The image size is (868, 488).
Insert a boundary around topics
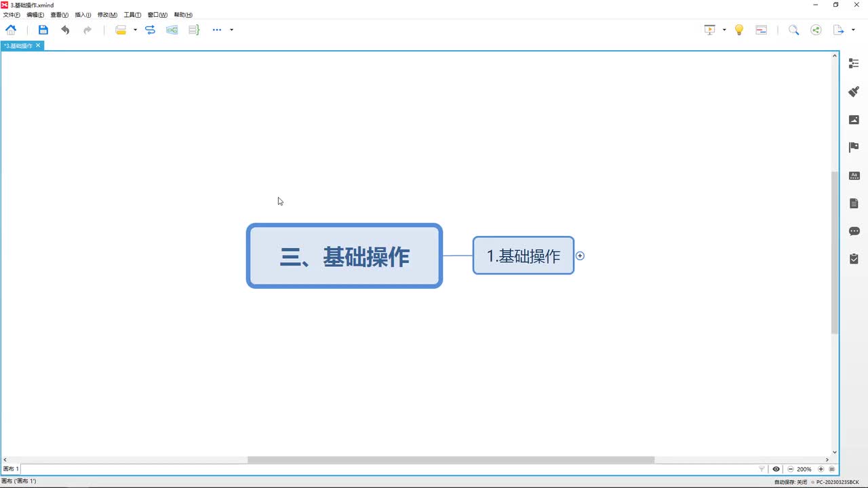pyautogui.click(x=172, y=30)
